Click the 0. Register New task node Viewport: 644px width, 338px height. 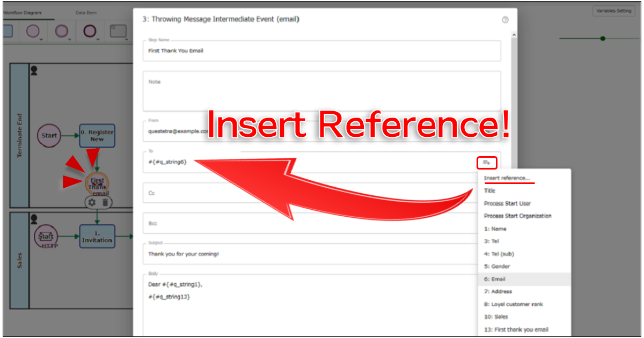tap(97, 136)
